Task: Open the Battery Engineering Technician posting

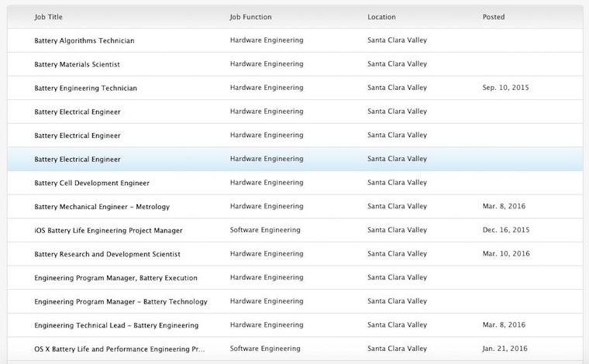Action: (x=85, y=88)
